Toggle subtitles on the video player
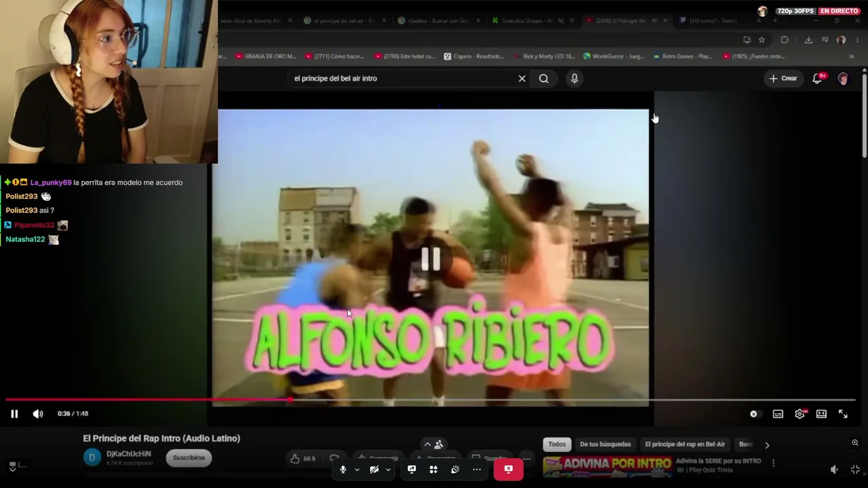Image resolution: width=868 pixels, height=488 pixels. (778, 414)
